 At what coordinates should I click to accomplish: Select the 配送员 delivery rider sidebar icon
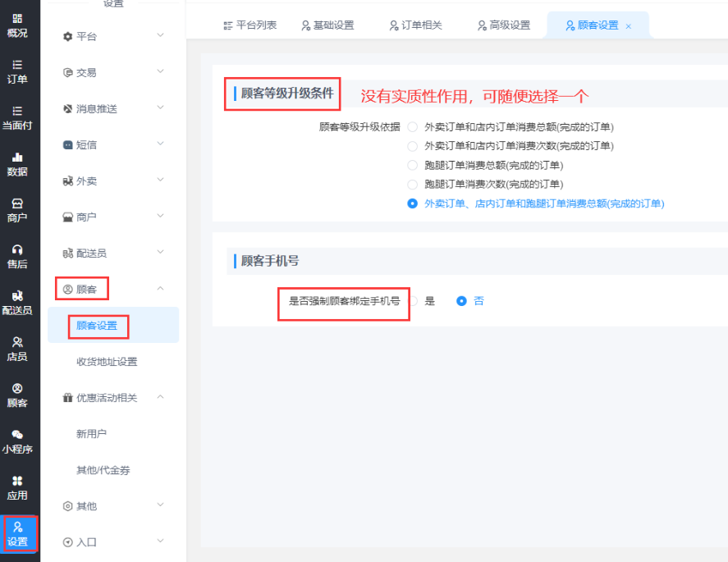[17, 302]
